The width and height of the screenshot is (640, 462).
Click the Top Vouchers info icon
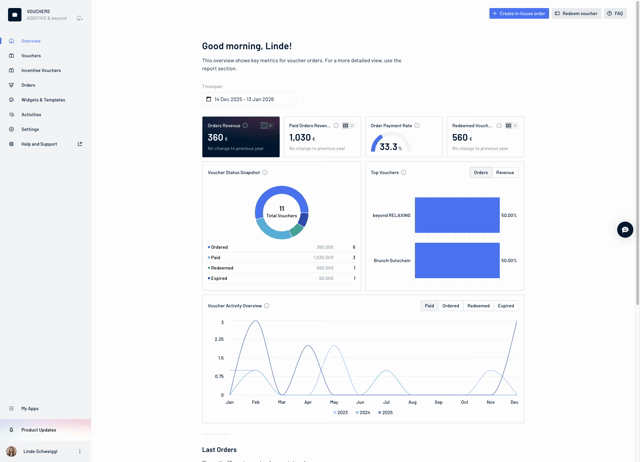click(x=404, y=172)
